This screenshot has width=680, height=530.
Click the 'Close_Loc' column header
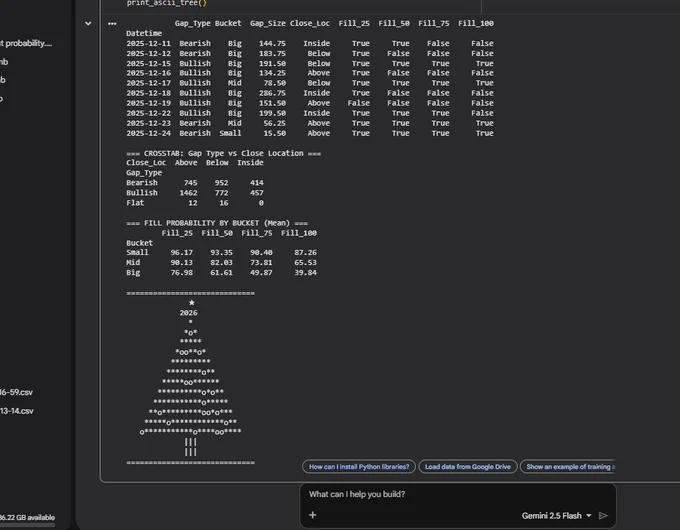click(310, 23)
